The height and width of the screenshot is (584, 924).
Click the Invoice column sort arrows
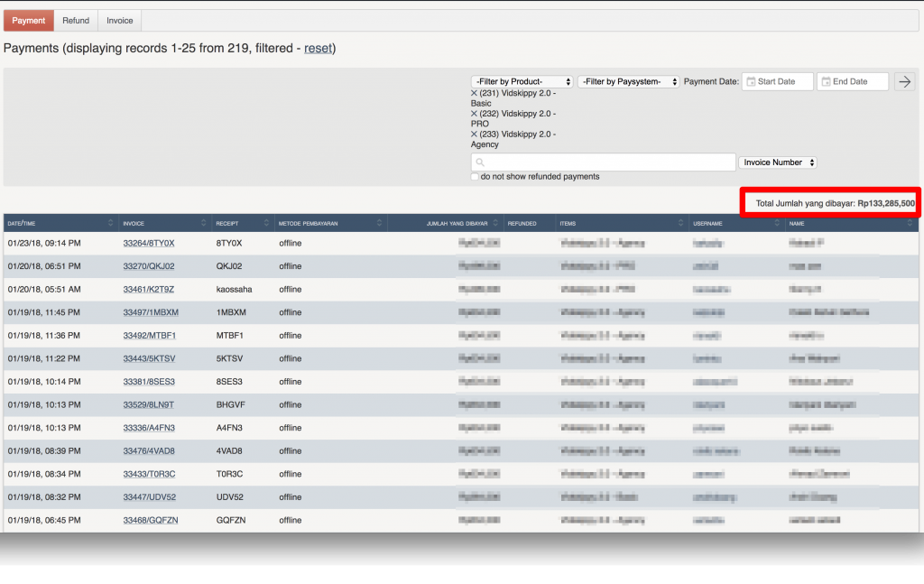(203, 223)
